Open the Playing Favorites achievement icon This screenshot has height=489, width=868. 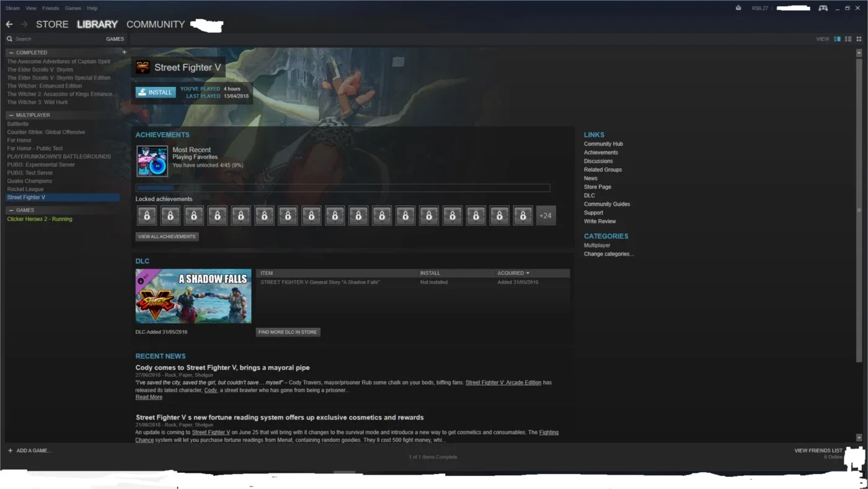pos(152,161)
